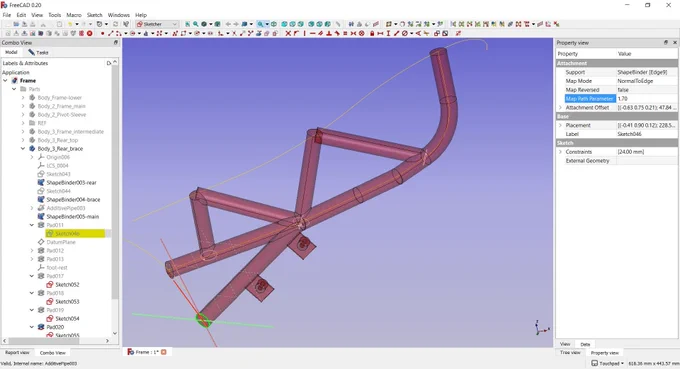Apply the Lock constraint

[x=372, y=33]
